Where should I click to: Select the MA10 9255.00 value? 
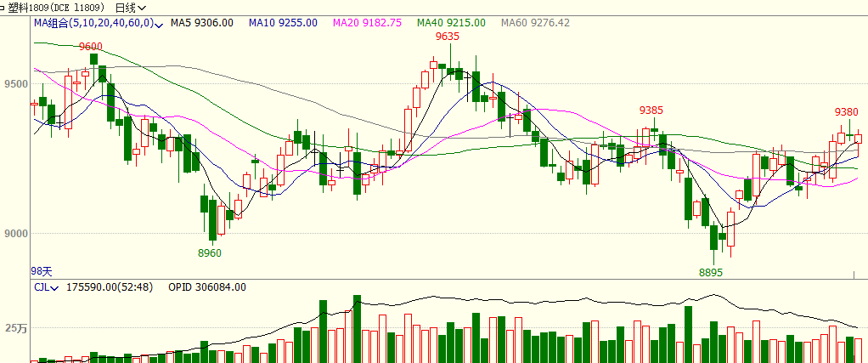[283, 23]
